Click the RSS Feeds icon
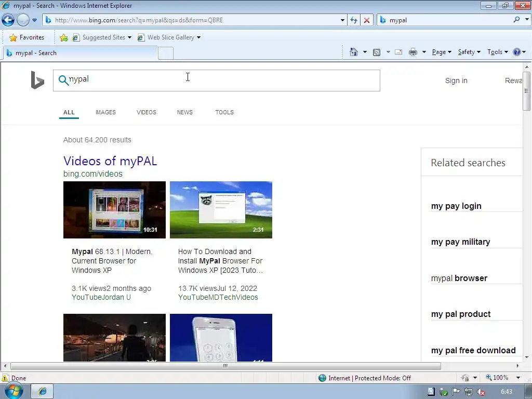Image resolution: width=532 pixels, height=399 pixels. click(376, 52)
